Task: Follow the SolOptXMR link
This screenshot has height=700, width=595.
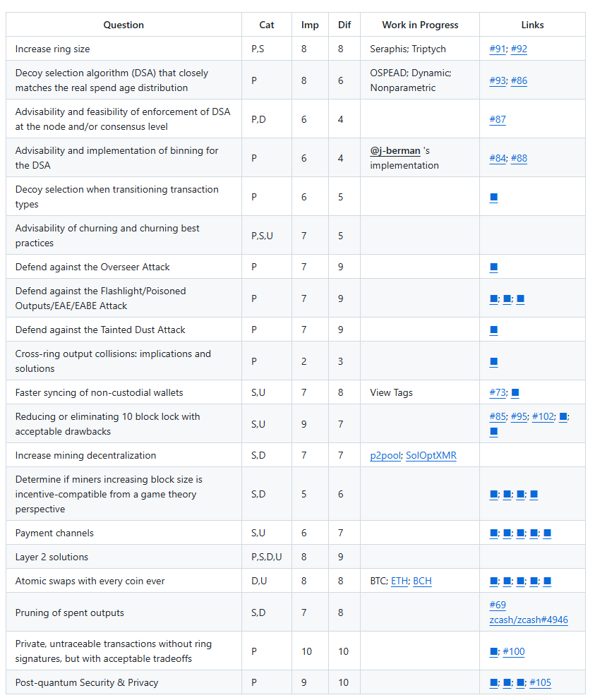Action: pos(431,456)
